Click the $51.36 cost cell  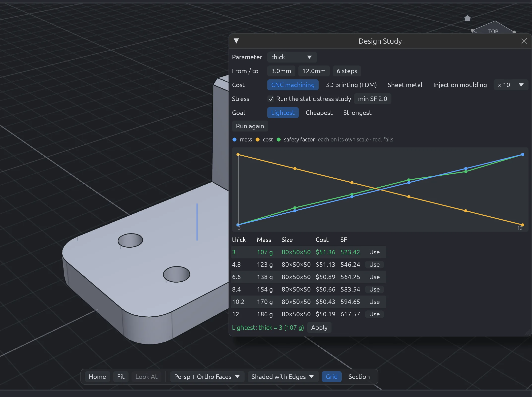325,252
